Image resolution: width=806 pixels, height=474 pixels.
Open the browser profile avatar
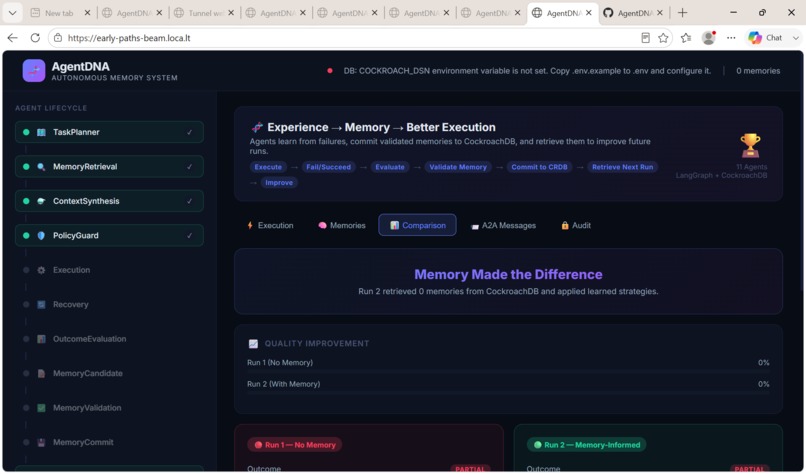709,38
